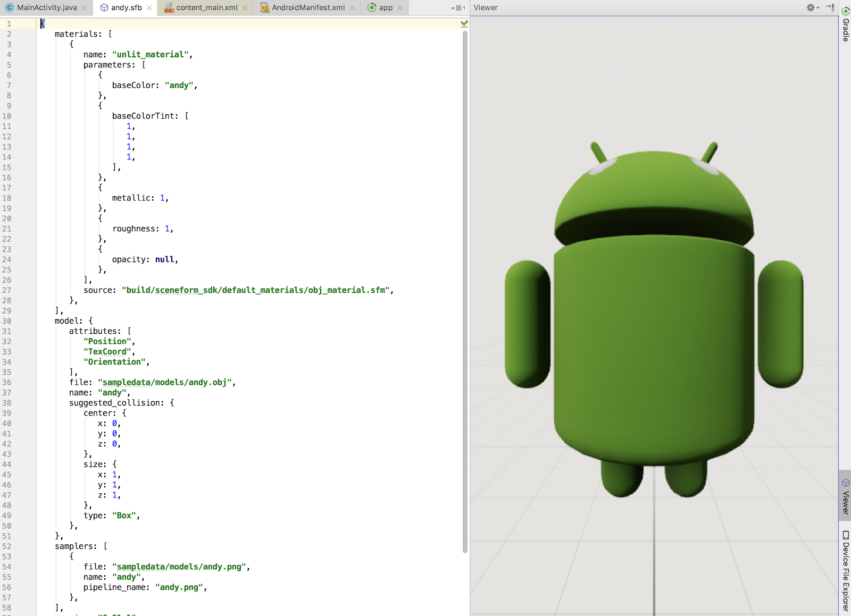This screenshot has width=851, height=616.
Task: Click line number 27 in the gutter
Action: 6,290
